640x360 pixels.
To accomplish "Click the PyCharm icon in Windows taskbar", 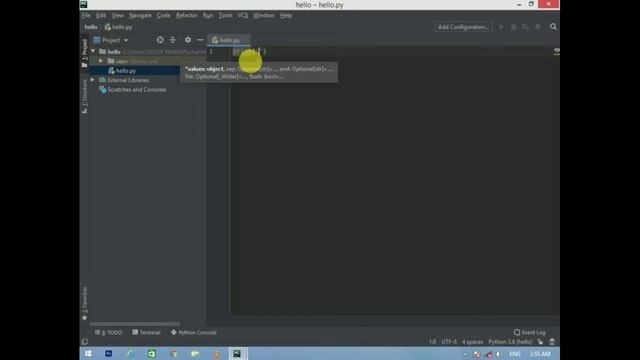I will [x=237, y=353].
